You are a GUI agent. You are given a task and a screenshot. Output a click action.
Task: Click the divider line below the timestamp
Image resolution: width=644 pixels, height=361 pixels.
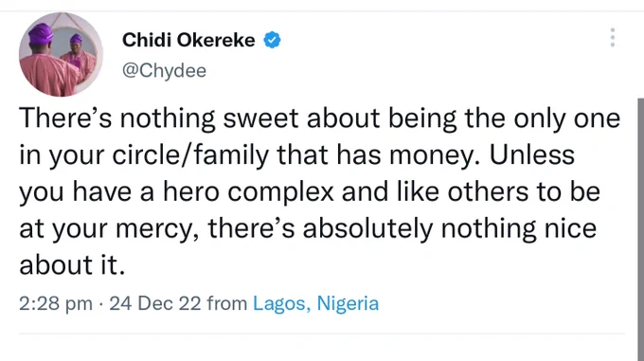click(322, 334)
